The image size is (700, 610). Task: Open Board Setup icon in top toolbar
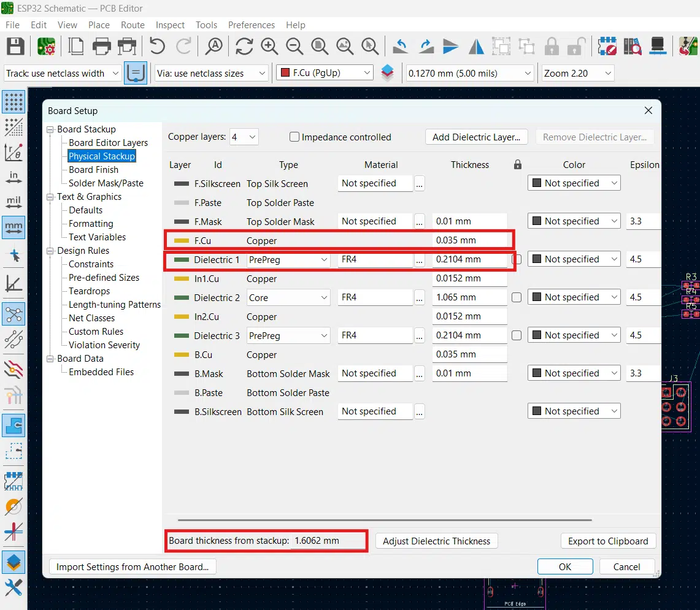(46, 46)
